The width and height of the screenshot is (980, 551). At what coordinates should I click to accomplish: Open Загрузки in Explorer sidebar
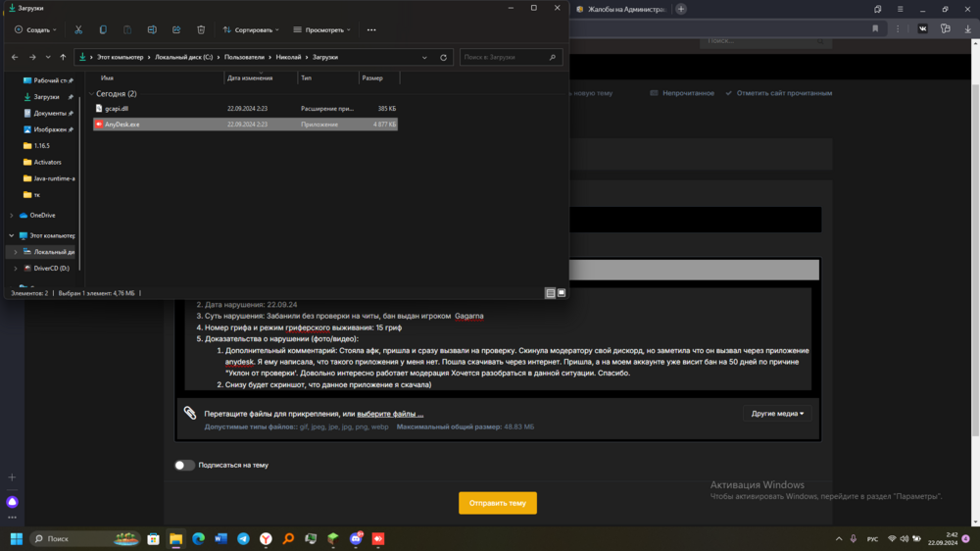(46, 97)
